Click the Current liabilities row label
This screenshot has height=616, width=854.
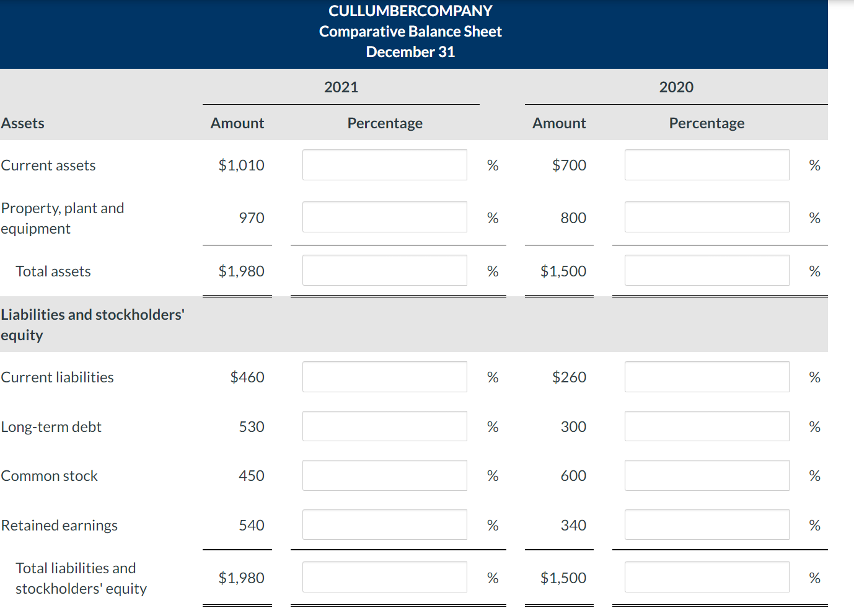click(57, 377)
